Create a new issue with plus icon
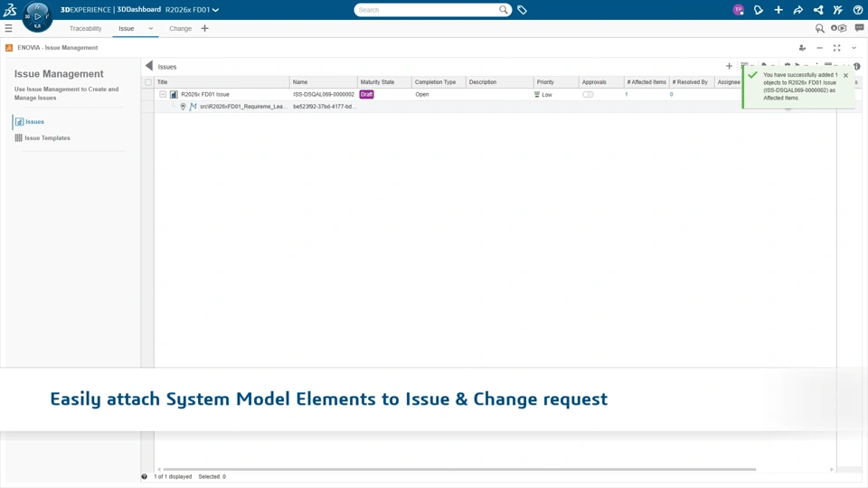 point(729,66)
